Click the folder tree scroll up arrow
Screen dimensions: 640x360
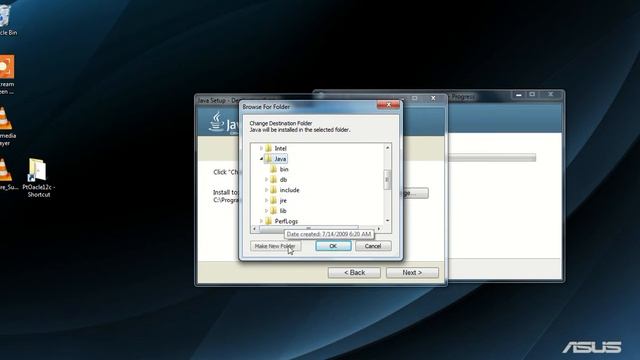tap(387, 147)
